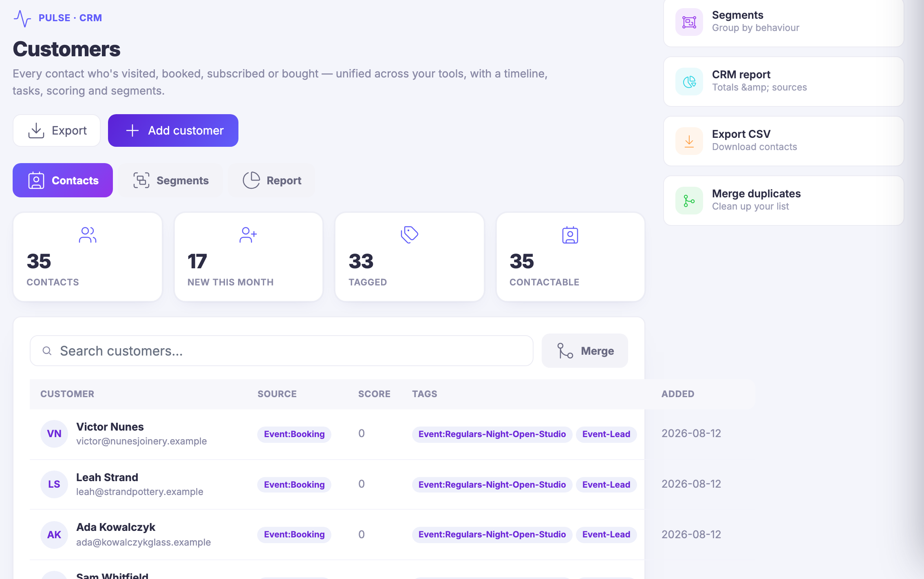
Task: Switch to the Report tab
Action: pos(272,180)
